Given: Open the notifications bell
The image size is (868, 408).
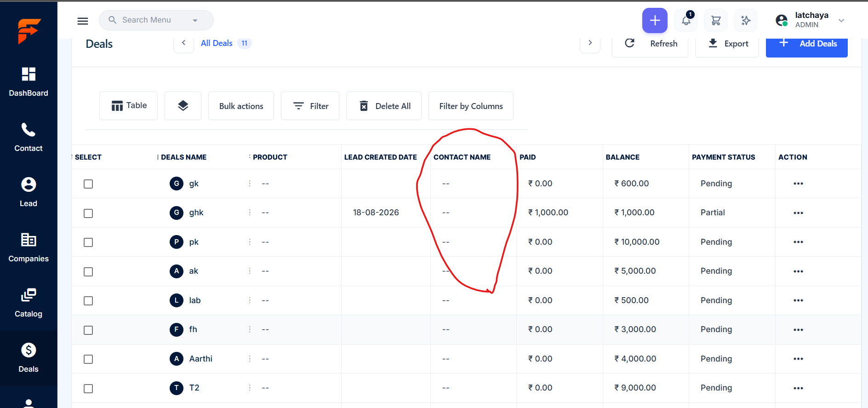Looking at the screenshot, I should click(686, 20).
